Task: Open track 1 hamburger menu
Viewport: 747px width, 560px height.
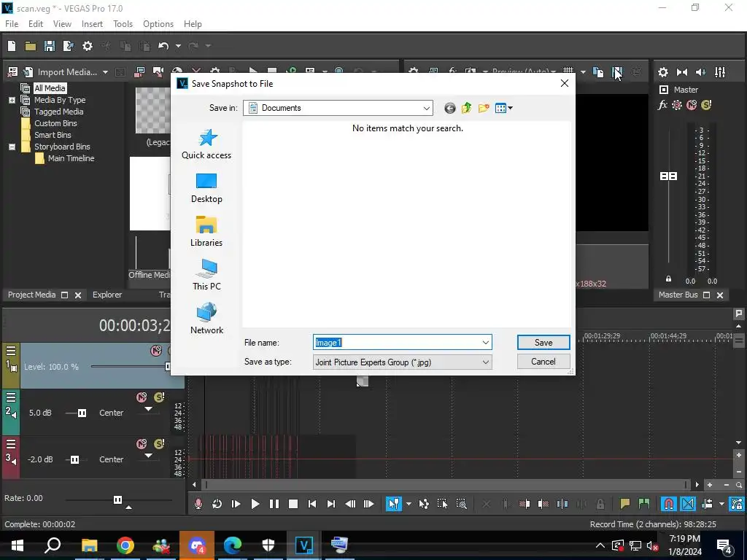Action: tap(11, 351)
